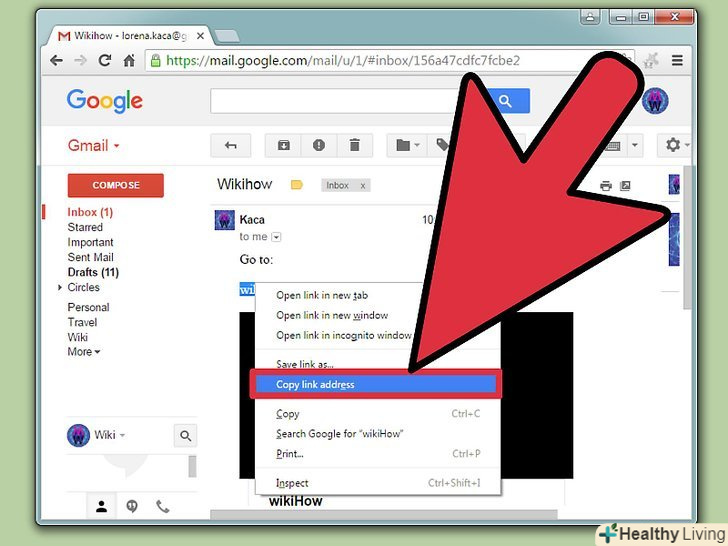
Task: Select Open link in new tab
Action: click(x=322, y=295)
